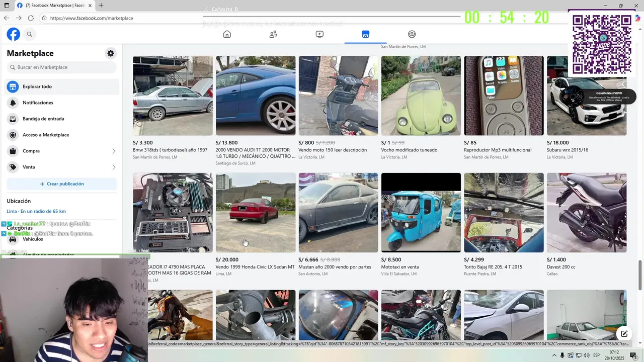Open the green Vocho listing photo

pos(421,96)
